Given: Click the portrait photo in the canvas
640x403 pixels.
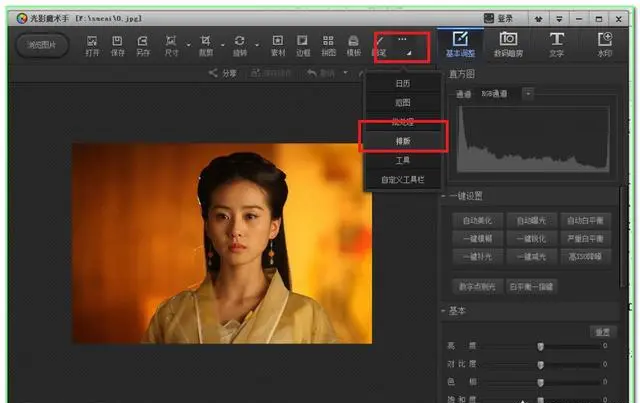Looking at the screenshot, I should (x=222, y=243).
